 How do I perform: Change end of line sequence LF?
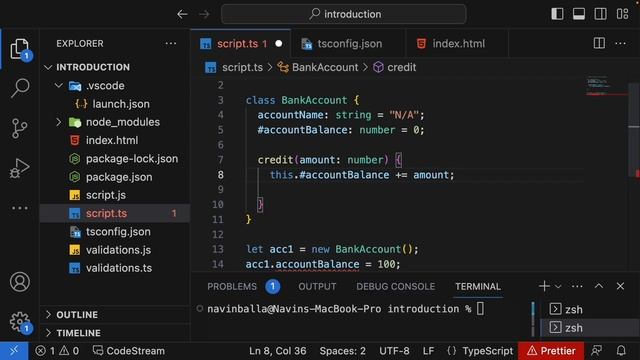click(x=428, y=351)
